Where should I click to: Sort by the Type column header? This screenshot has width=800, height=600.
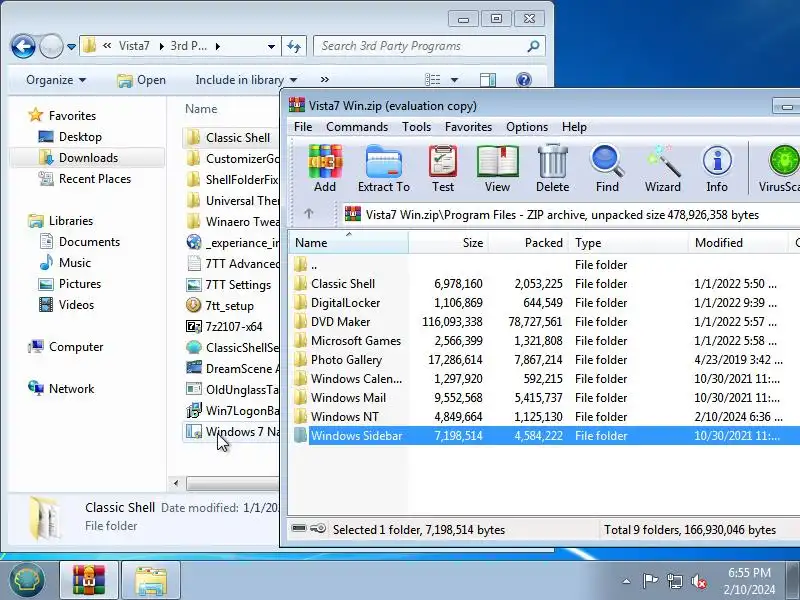point(629,242)
